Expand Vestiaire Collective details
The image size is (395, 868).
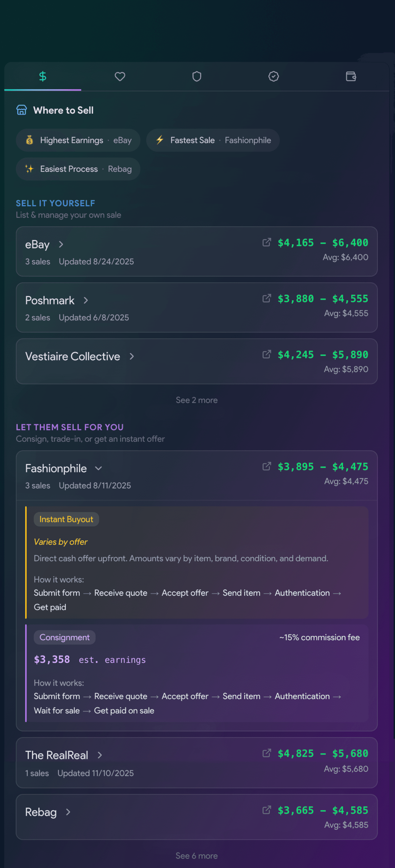pos(131,356)
